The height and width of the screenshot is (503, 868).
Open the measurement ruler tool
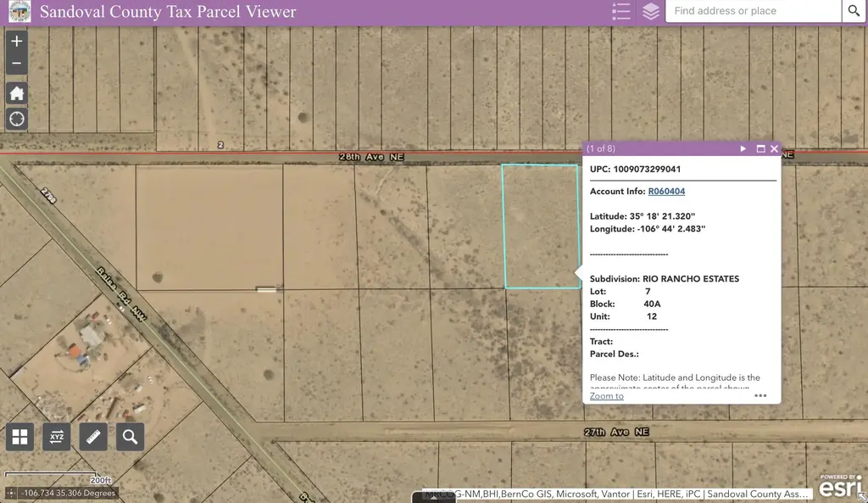point(93,437)
